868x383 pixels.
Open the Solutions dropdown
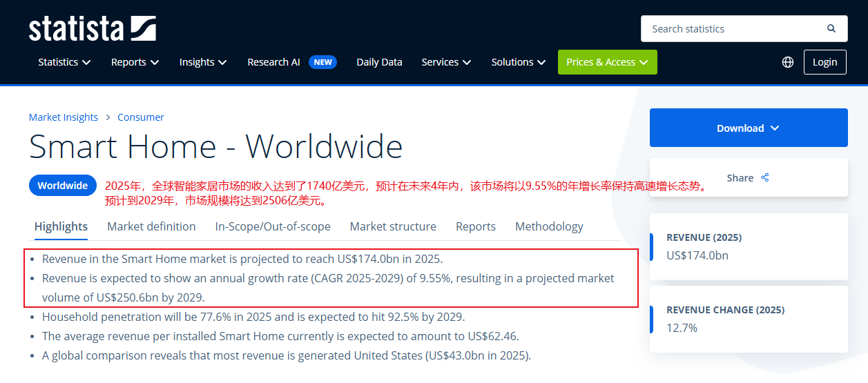(518, 62)
